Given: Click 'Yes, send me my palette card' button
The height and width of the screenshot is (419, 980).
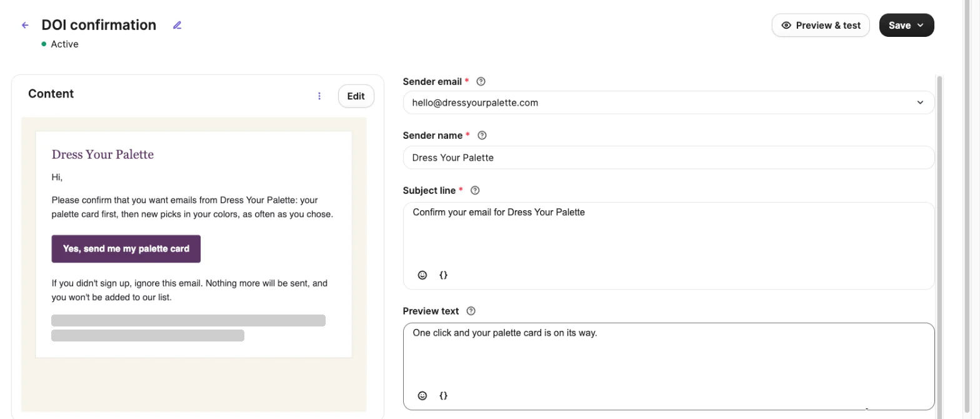Looking at the screenshot, I should [126, 249].
